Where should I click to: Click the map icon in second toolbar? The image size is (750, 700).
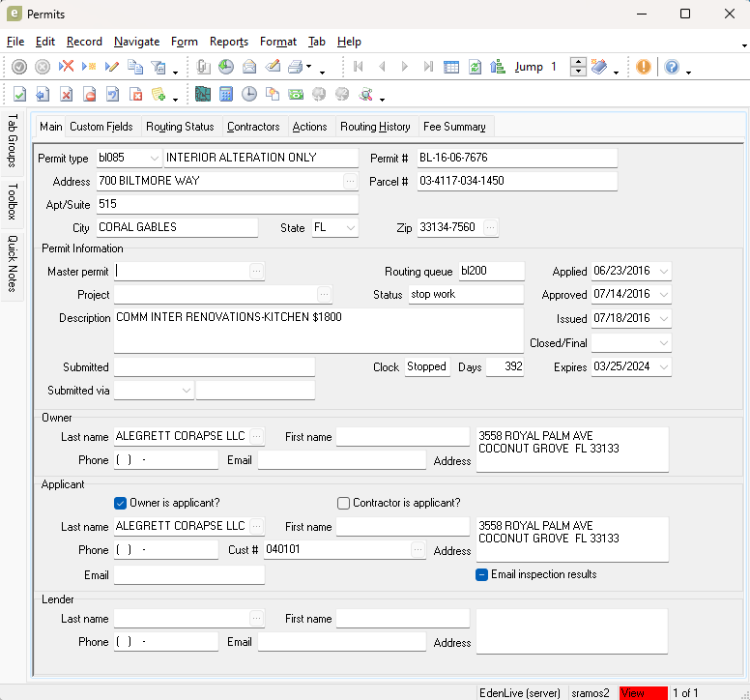(x=203, y=94)
